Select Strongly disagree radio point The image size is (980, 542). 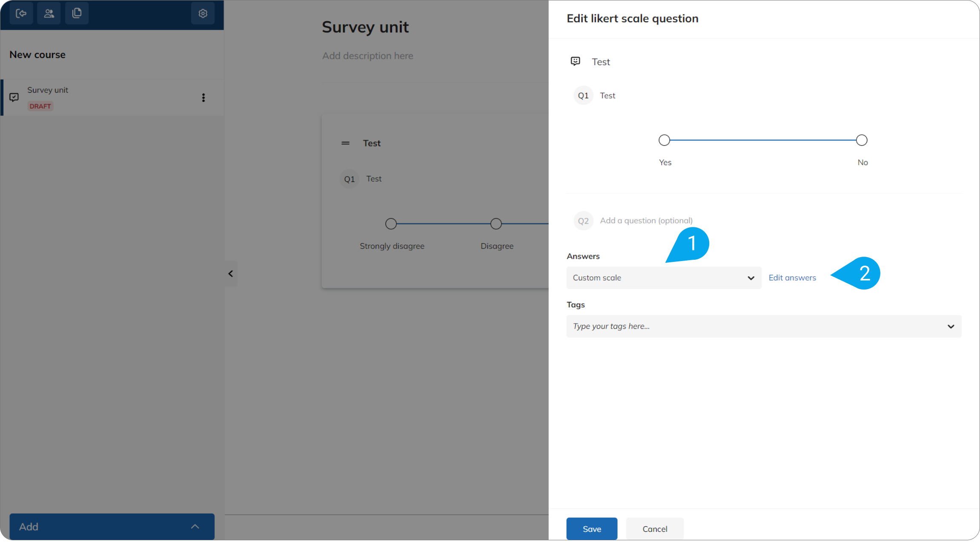391,224
